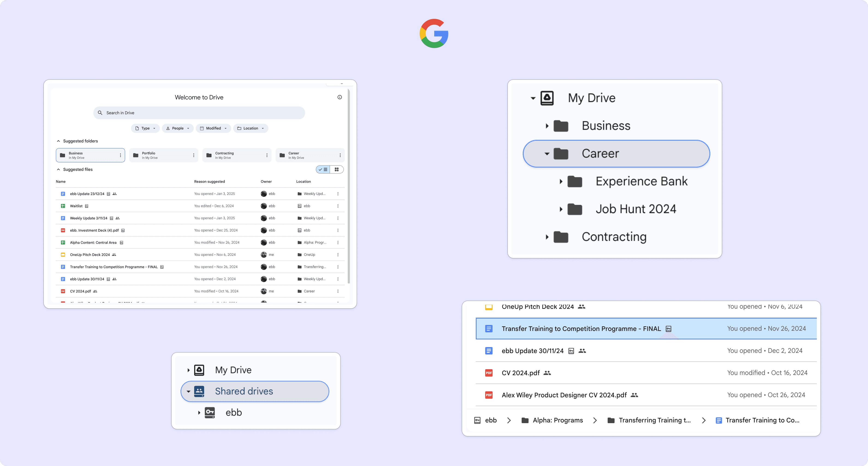
Task: Click the Alpha: Programs breadcrumb
Action: [552, 420]
